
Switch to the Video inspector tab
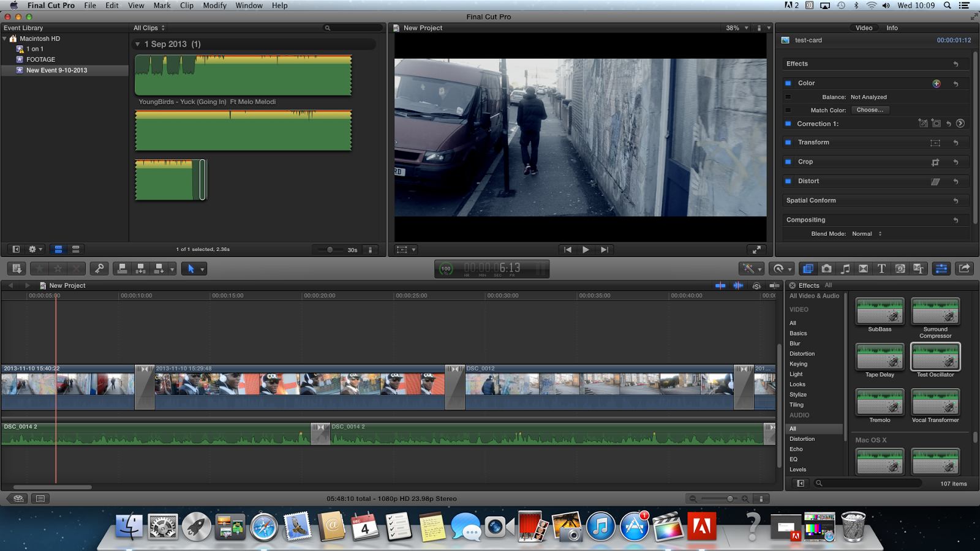[864, 28]
